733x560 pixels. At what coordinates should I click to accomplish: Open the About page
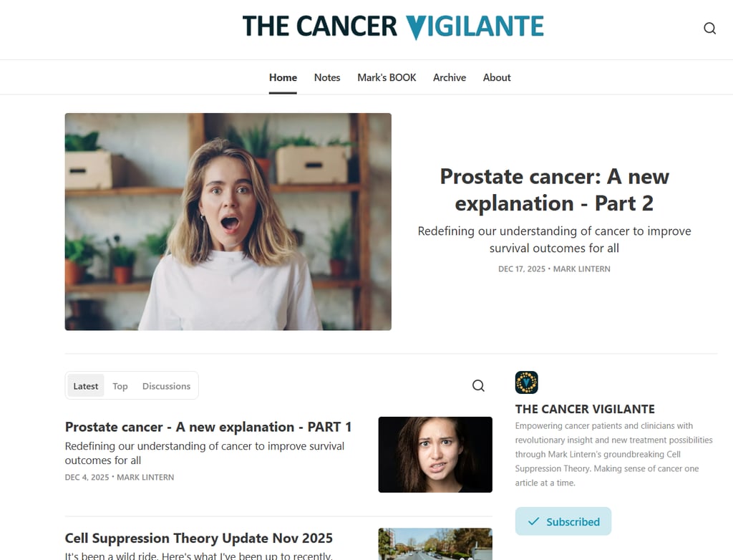(497, 77)
